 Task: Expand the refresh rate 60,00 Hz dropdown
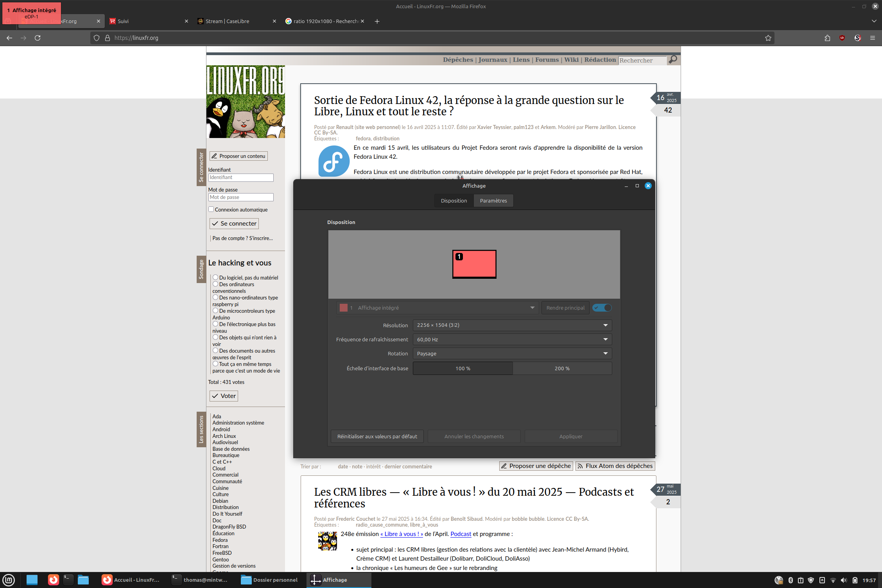tap(512, 339)
